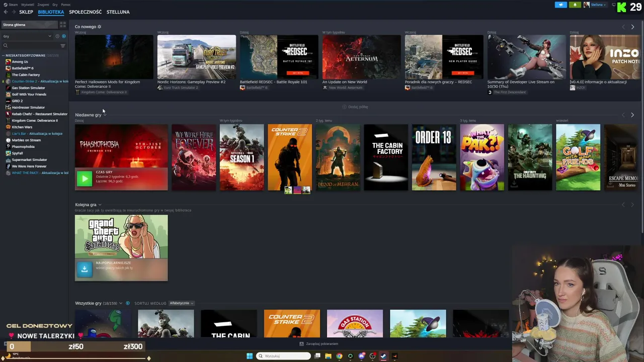Click Dodaj półkę to add shelf

(355, 107)
